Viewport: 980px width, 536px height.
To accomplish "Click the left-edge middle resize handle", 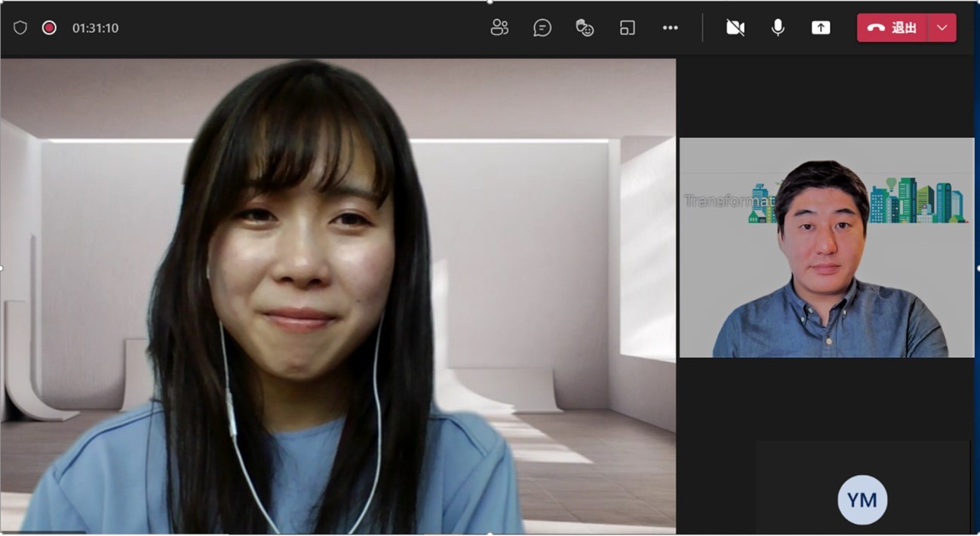I will pyautogui.click(x=2, y=268).
